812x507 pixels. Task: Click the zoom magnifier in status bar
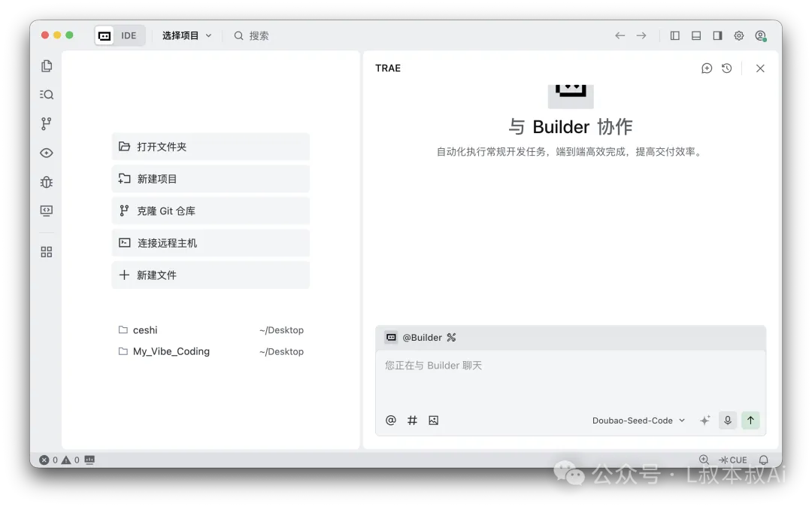click(704, 460)
